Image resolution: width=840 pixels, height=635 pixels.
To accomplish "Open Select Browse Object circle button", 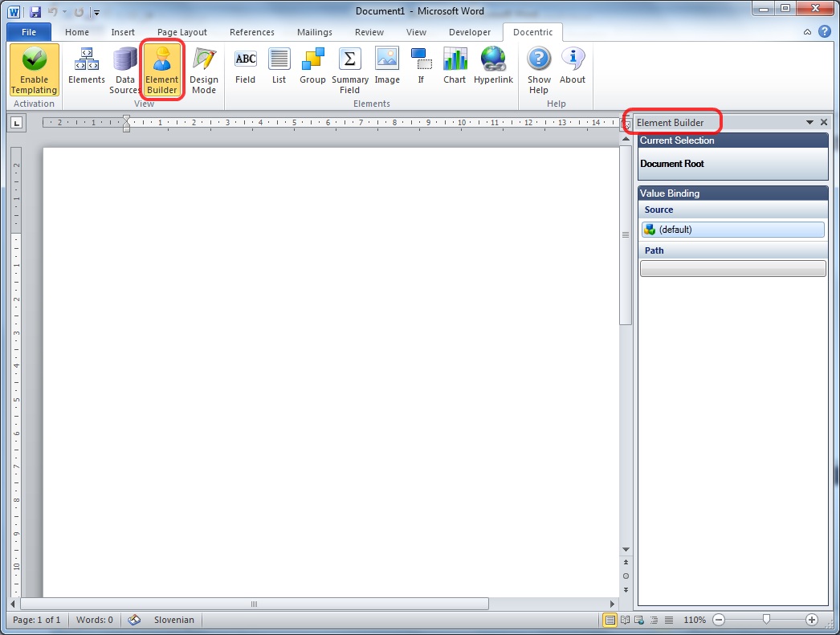I will coord(626,576).
